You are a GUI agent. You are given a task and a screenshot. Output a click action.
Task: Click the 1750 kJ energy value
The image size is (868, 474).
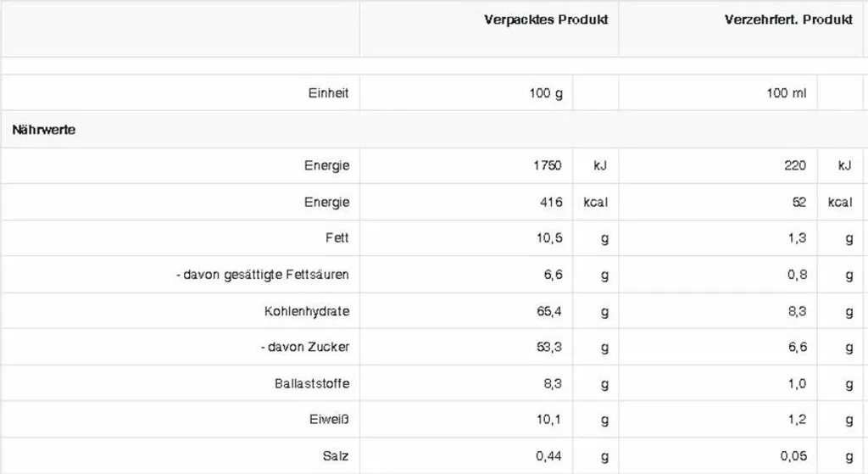click(x=548, y=165)
